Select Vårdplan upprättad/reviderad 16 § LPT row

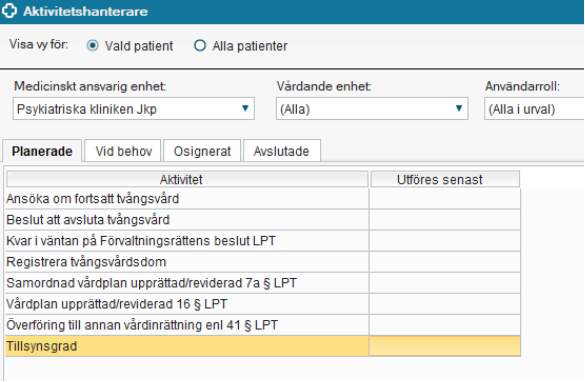(x=263, y=304)
